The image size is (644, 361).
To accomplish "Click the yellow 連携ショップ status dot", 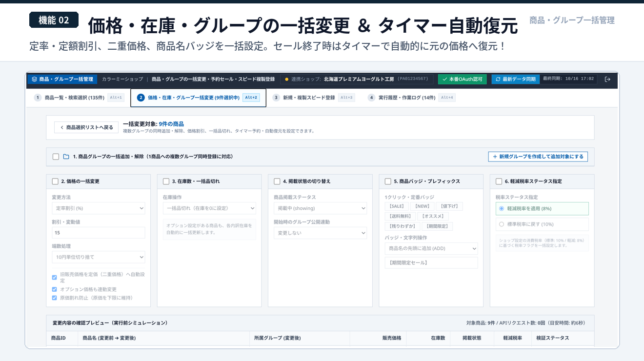I will pos(287,79).
